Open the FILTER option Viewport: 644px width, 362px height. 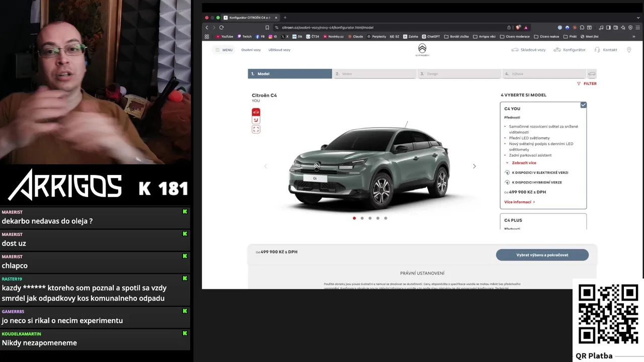point(587,84)
